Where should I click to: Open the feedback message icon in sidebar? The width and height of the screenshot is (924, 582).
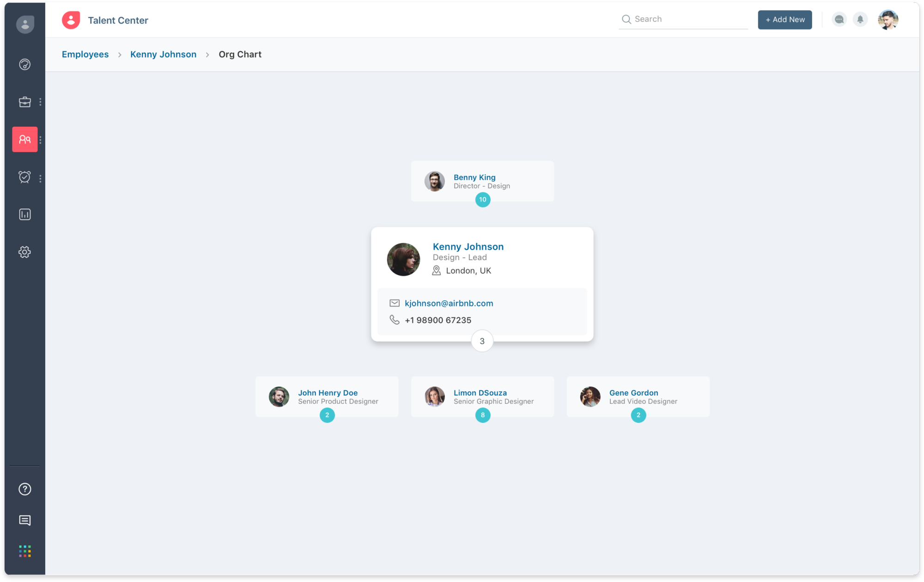(x=25, y=521)
